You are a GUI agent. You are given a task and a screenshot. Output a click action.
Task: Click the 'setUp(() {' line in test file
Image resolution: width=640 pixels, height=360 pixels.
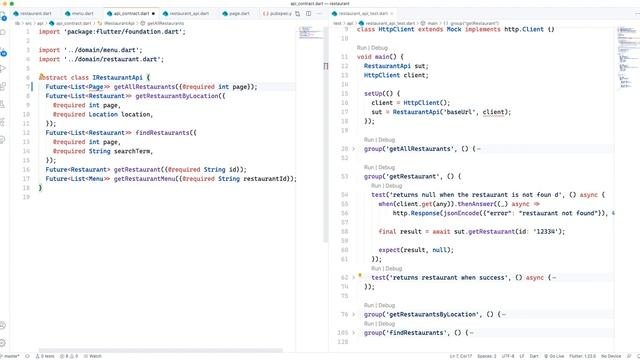tap(382, 93)
